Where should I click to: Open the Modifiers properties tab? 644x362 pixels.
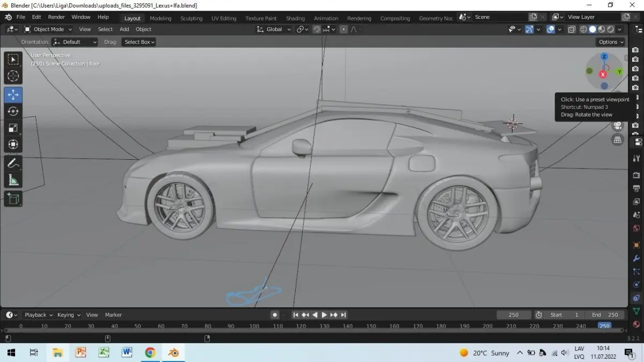(636, 258)
